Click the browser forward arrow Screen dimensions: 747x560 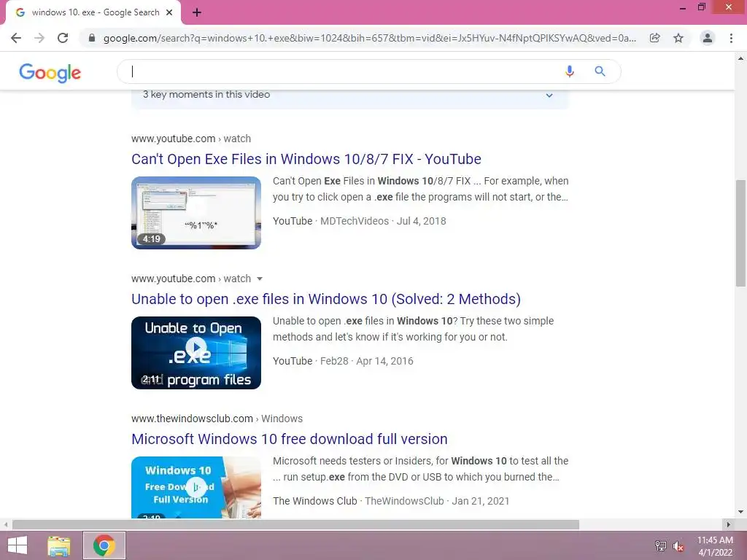point(39,38)
